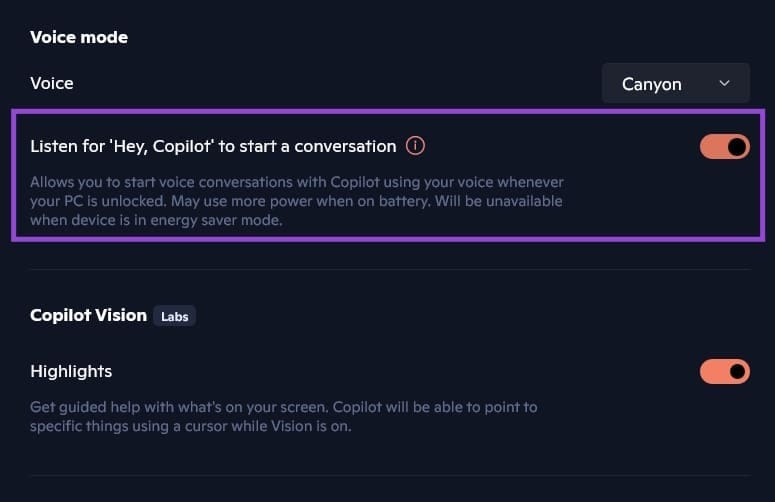Select the 'Voice' setting label
Viewport: 775px width, 502px height.
click(52, 83)
